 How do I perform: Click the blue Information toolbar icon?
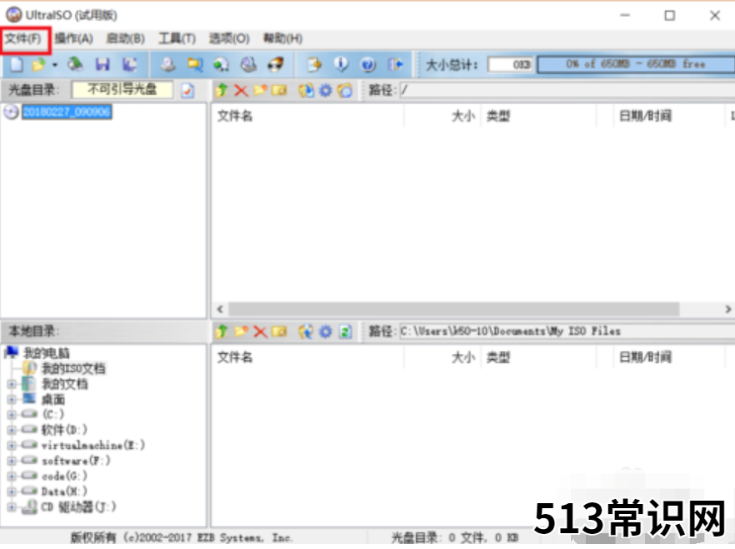pos(341,64)
